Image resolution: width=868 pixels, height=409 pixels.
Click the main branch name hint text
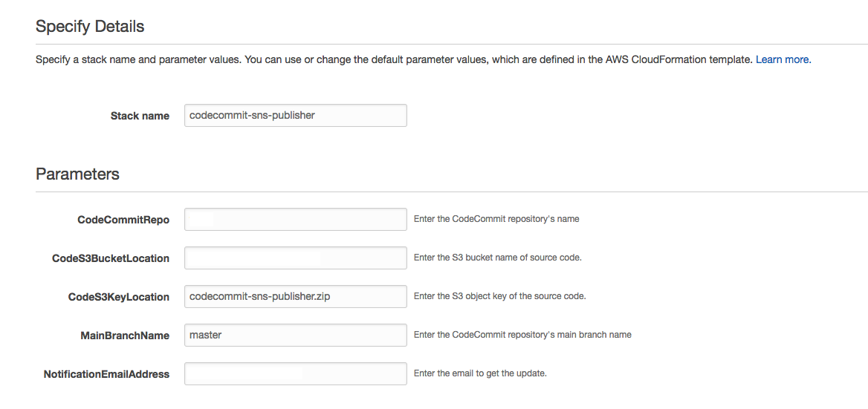pyautogui.click(x=522, y=335)
